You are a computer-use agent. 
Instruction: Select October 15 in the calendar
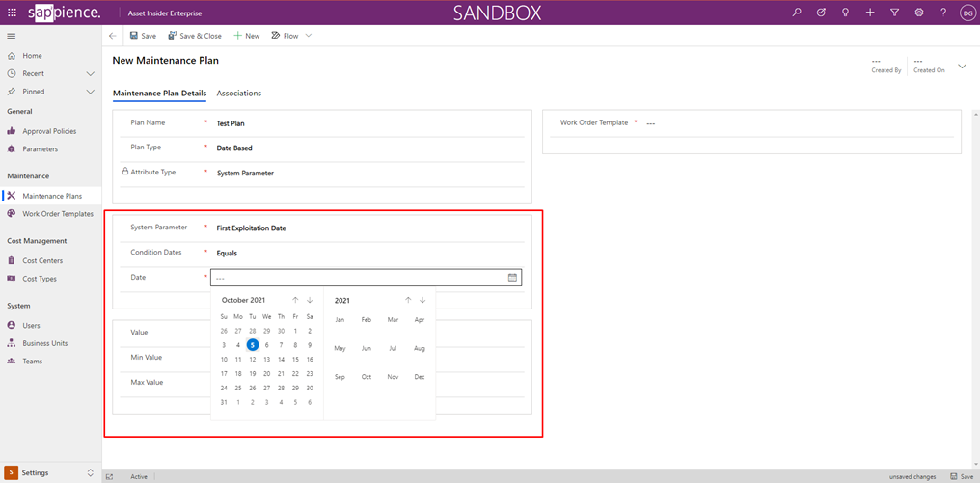[x=295, y=359]
